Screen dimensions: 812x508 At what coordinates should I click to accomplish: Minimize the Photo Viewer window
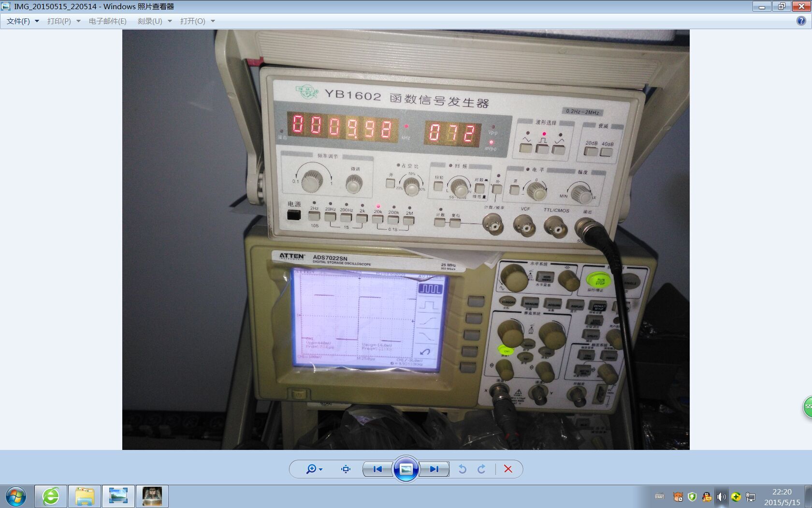click(762, 7)
